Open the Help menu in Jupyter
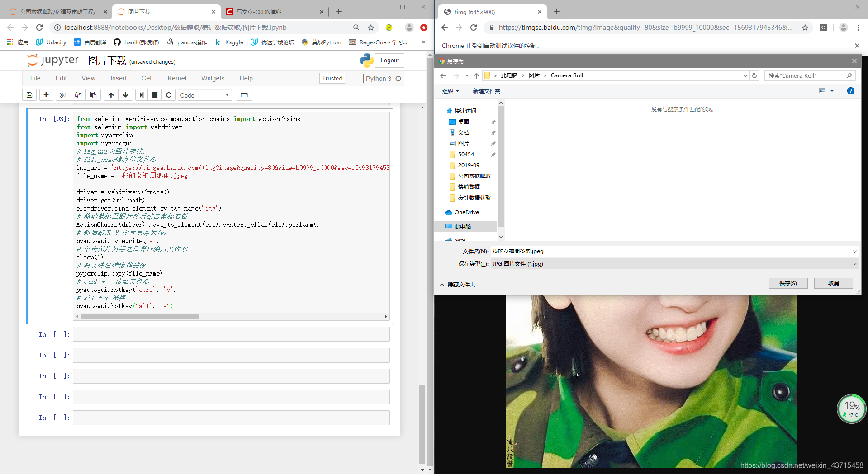 pos(246,78)
